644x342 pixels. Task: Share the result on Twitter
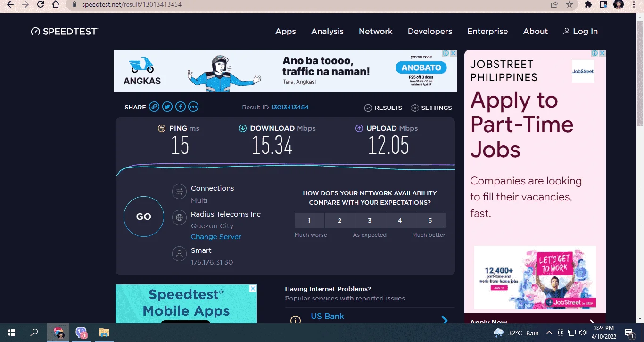click(167, 107)
